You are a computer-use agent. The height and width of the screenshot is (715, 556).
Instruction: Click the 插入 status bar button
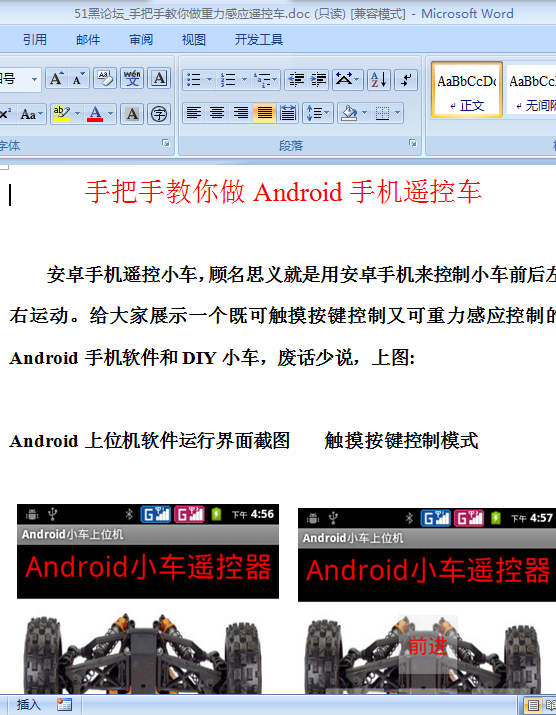click(x=28, y=705)
